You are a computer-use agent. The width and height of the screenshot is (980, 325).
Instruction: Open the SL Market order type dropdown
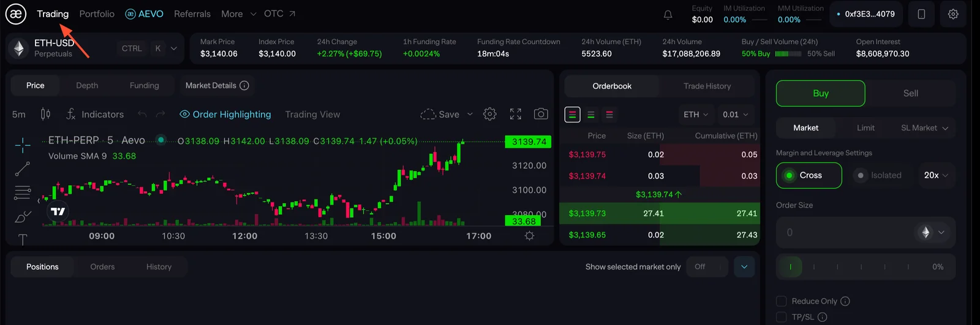click(x=925, y=128)
